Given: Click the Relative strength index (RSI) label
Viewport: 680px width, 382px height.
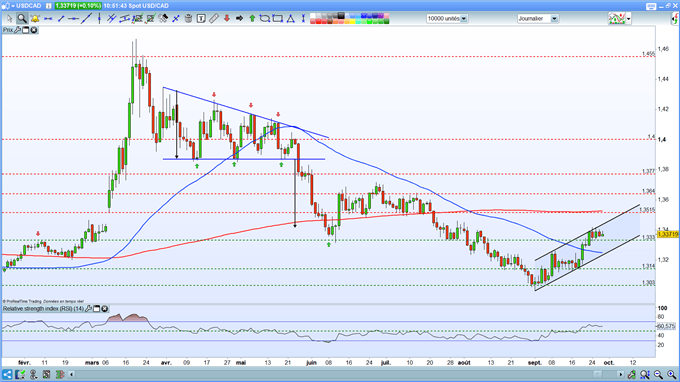Looking at the screenshot, I should (x=43, y=309).
